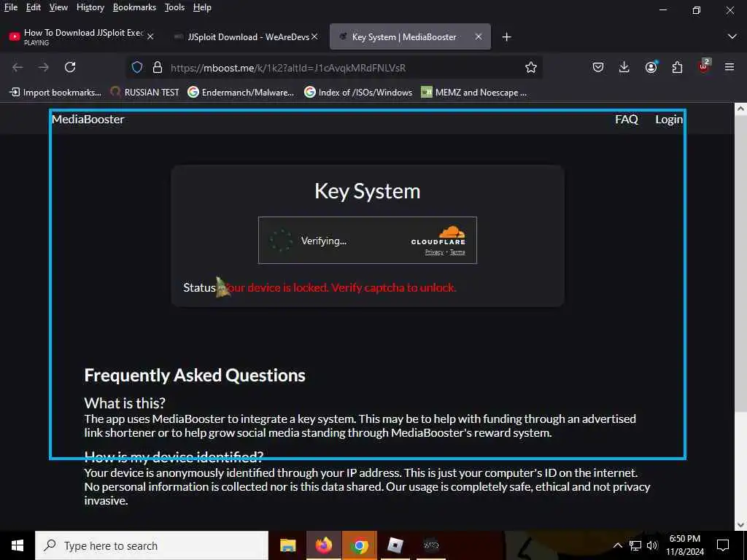Open the Tools menu
747x560 pixels.
pos(174,7)
